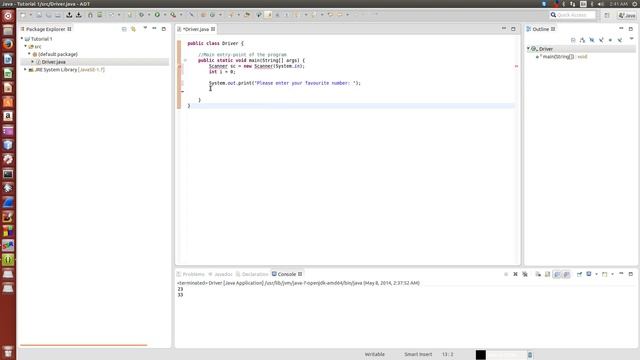
Task: Open Firefox from the Ubuntu launcher
Action: (x=8, y=44)
